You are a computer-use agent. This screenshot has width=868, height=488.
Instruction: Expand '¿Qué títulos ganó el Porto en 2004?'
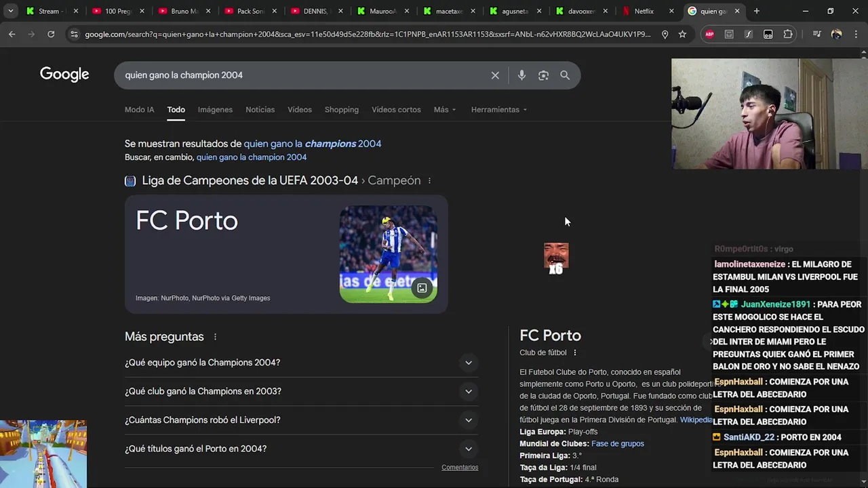[302, 449]
